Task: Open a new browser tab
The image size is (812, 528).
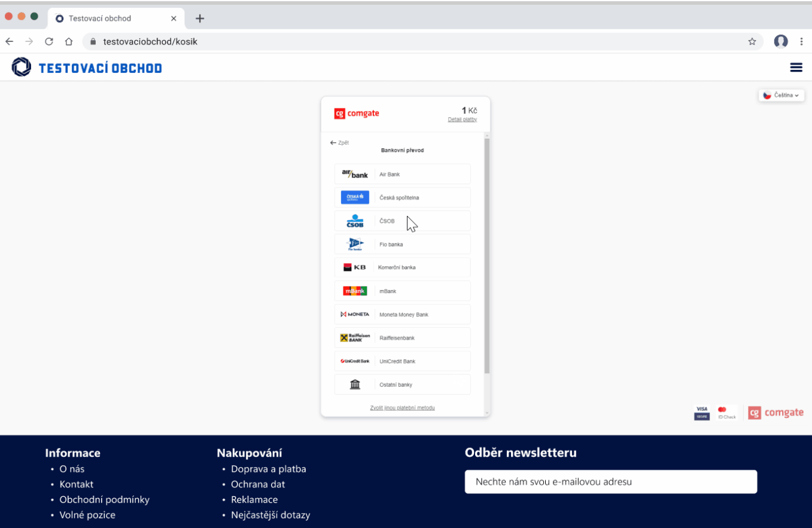Action: pyautogui.click(x=200, y=19)
